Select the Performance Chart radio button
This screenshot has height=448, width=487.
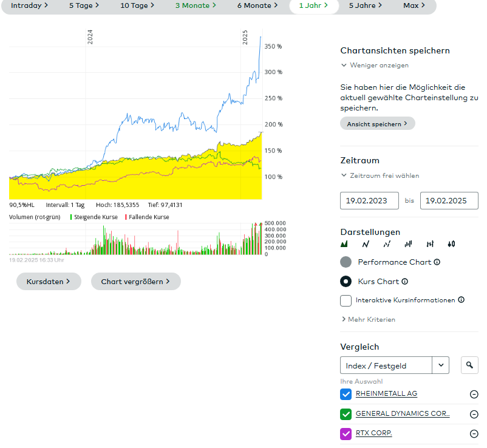[x=346, y=262]
